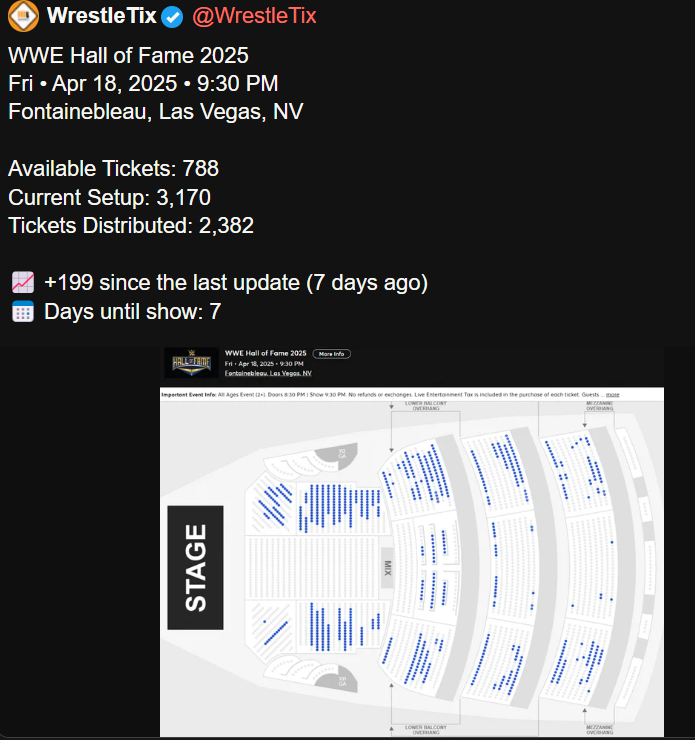Click the Hall of Fame event logo
695x740 pixels.
coord(190,362)
